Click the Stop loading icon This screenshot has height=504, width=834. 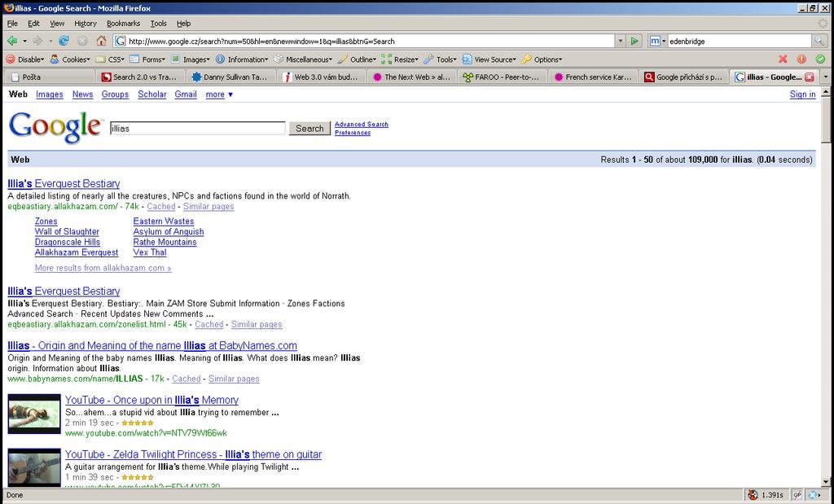(x=82, y=41)
